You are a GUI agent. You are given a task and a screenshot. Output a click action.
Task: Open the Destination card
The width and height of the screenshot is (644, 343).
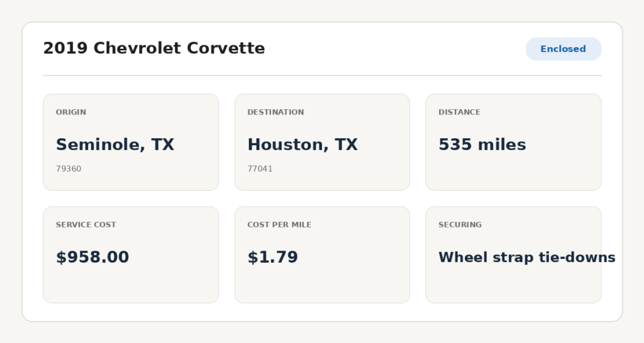(x=322, y=143)
